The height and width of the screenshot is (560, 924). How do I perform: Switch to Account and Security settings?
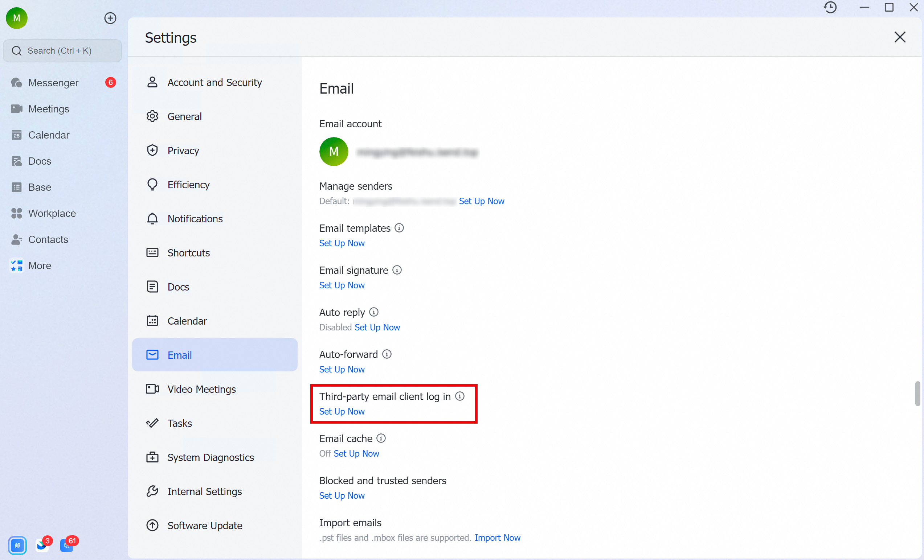pyautogui.click(x=214, y=82)
